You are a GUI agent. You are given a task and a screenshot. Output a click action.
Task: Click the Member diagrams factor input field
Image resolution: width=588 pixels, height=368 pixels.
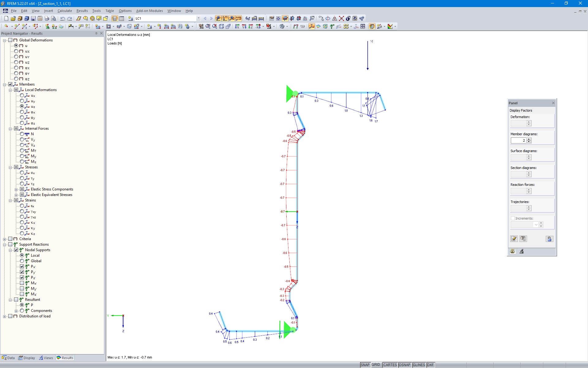coord(518,140)
